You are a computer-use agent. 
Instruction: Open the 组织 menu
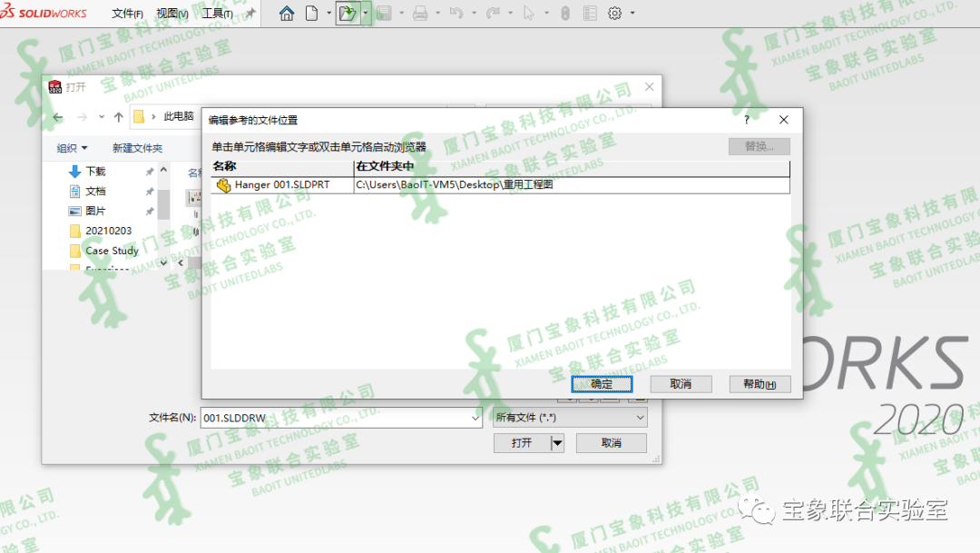72,148
